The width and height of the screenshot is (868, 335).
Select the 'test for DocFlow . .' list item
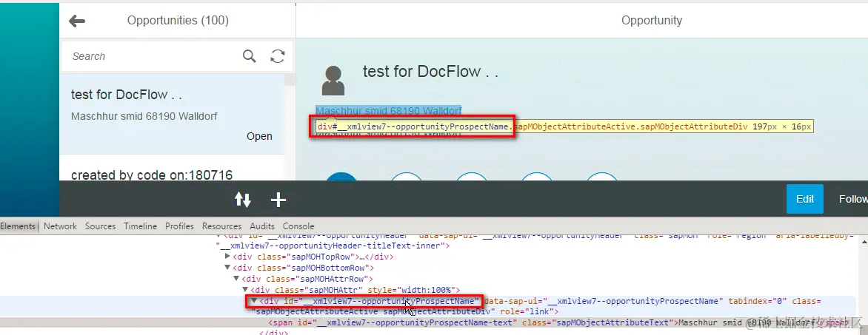click(x=172, y=114)
